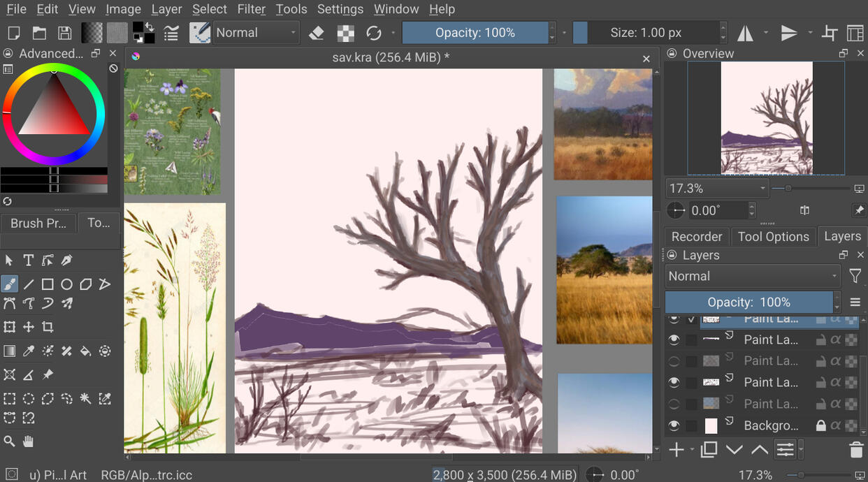Select the Ellipse shape tool

tap(66, 284)
